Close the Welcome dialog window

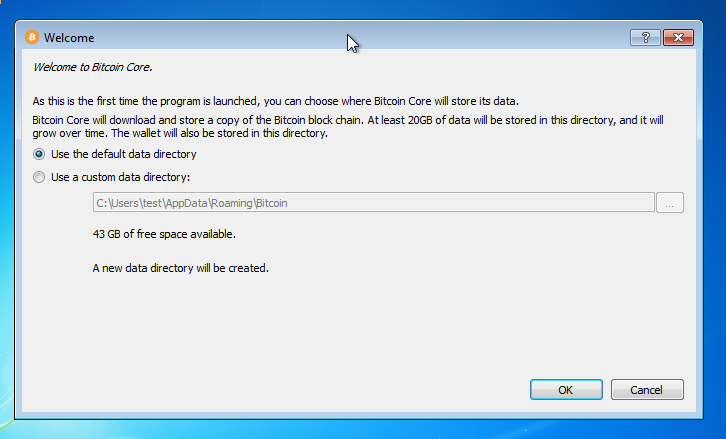click(x=677, y=38)
